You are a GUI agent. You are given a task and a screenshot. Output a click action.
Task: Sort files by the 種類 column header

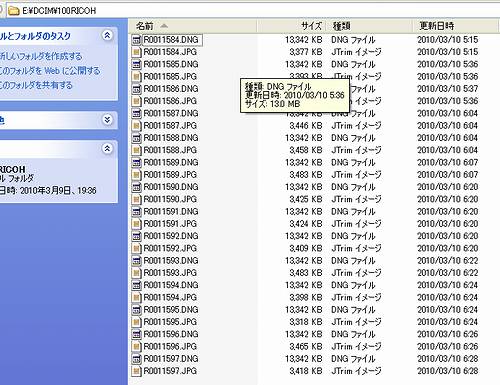(x=369, y=26)
